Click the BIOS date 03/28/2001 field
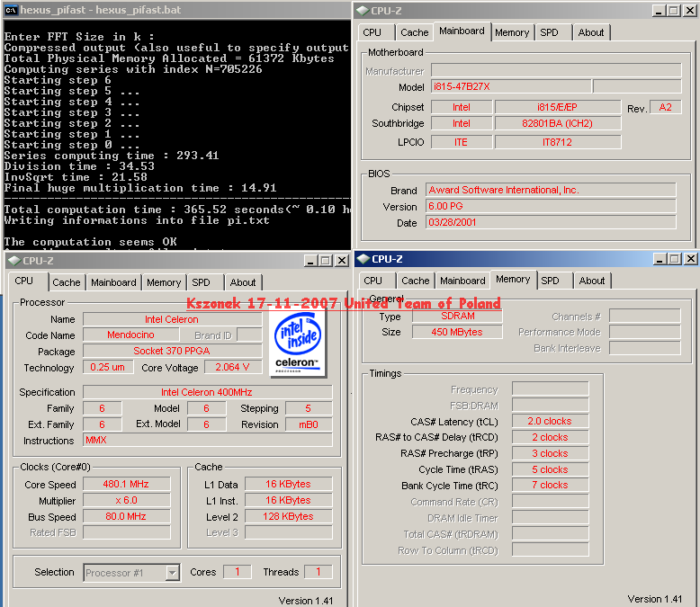Viewport: 700px width, 607px height. pos(551,222)
